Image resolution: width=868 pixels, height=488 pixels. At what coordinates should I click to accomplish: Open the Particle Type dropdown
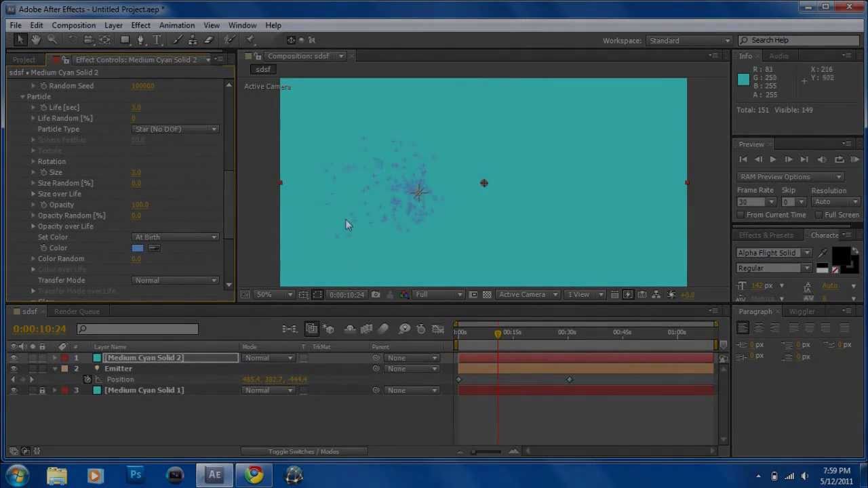(176, 129)
